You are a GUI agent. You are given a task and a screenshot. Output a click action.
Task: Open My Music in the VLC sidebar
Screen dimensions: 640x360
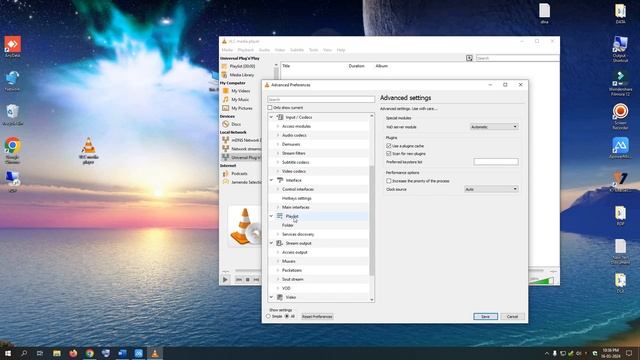point(240,100)
